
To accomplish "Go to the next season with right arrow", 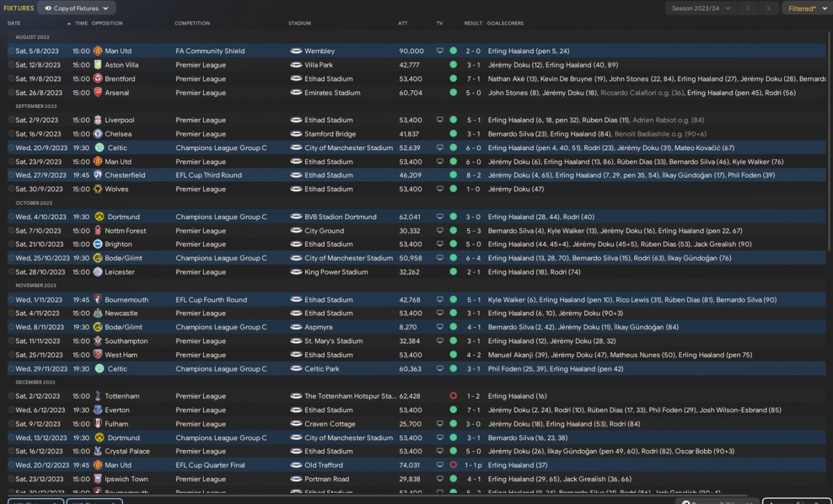I will point(769,8).
